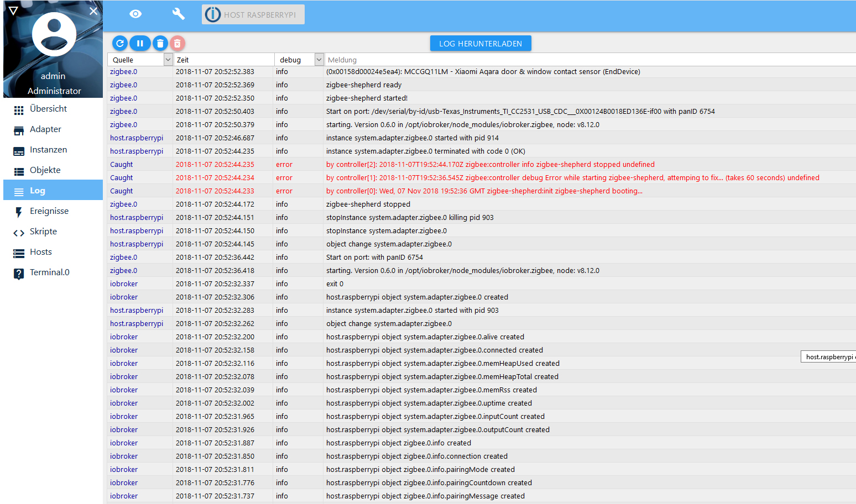
Task: Clear the log list with trash icon
Action: coord(160,43)
